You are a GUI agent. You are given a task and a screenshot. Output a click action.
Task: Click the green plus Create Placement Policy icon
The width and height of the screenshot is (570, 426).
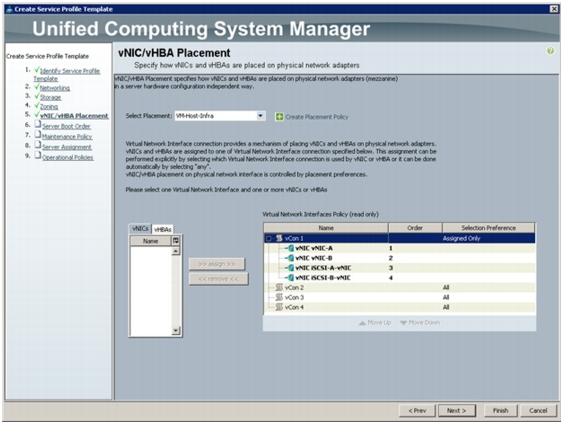[x=279, y=117]
